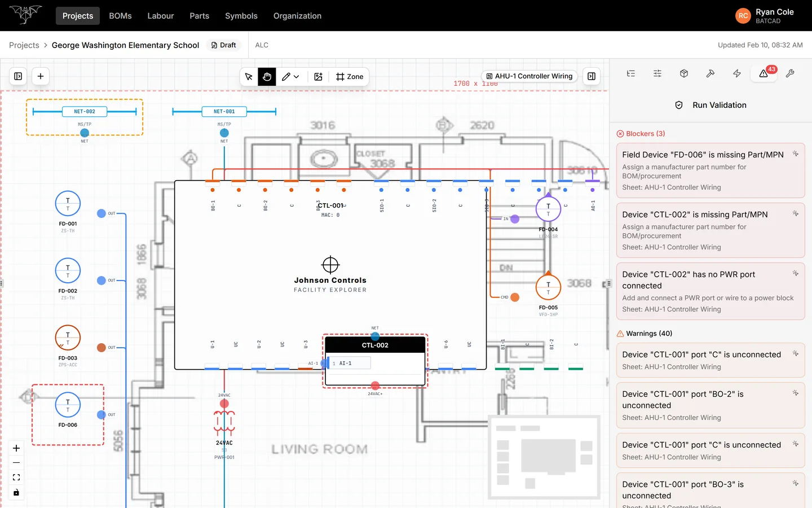Open CTL-002 missing Part/MPN blocker card
The width and height of the screenshot is (812, 508).
pyautogui.click(x=710, y=230)
